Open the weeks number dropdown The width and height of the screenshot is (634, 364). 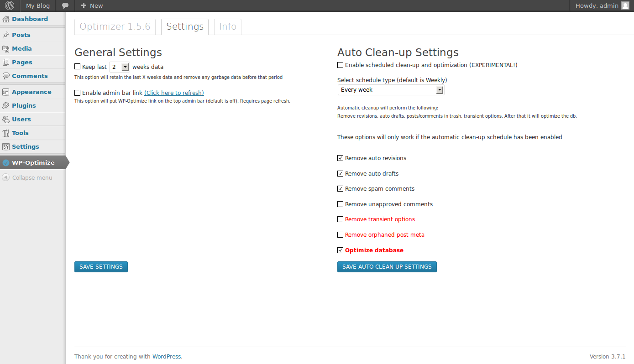tap(120, 67)
